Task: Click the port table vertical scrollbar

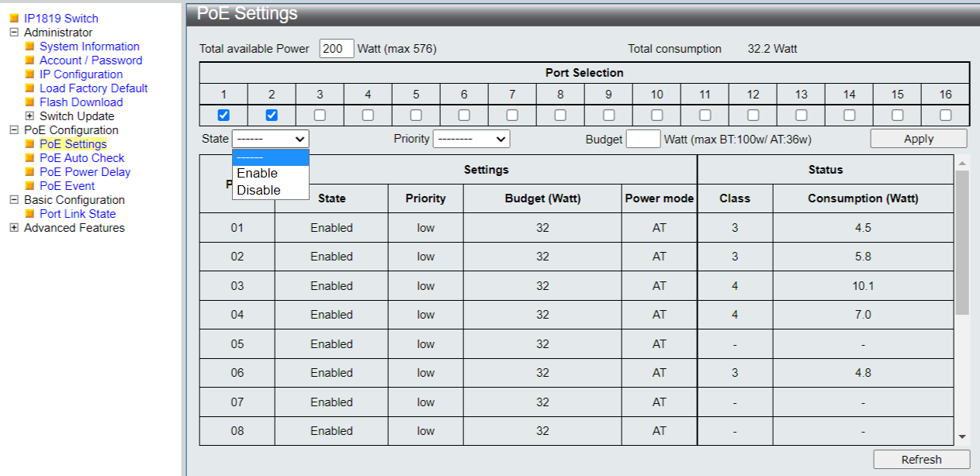Action: point(962,242)
